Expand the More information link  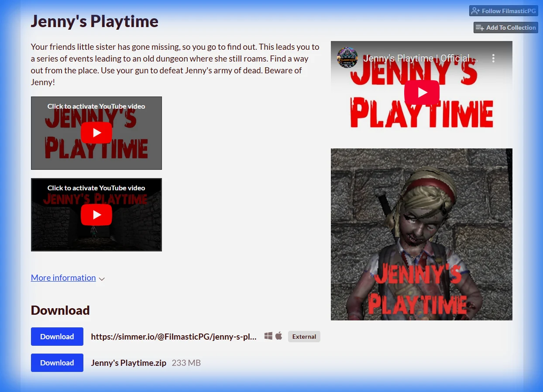point(63,278)
